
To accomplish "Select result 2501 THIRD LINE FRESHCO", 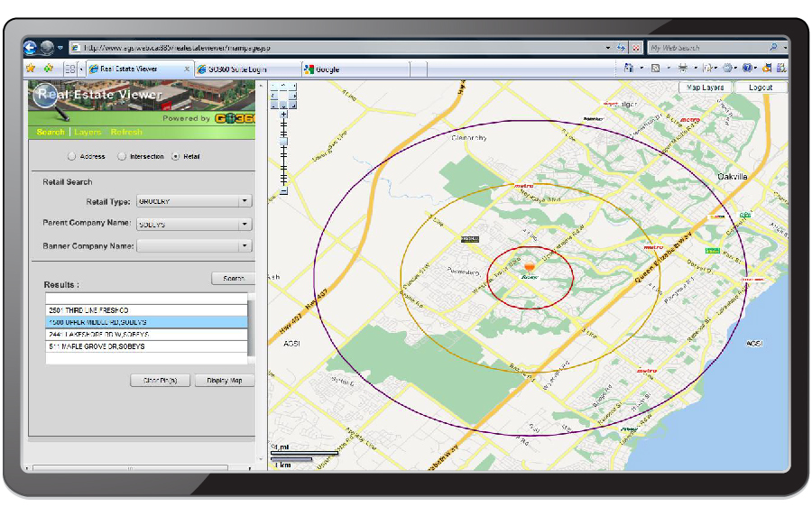I will click(146, 310).
